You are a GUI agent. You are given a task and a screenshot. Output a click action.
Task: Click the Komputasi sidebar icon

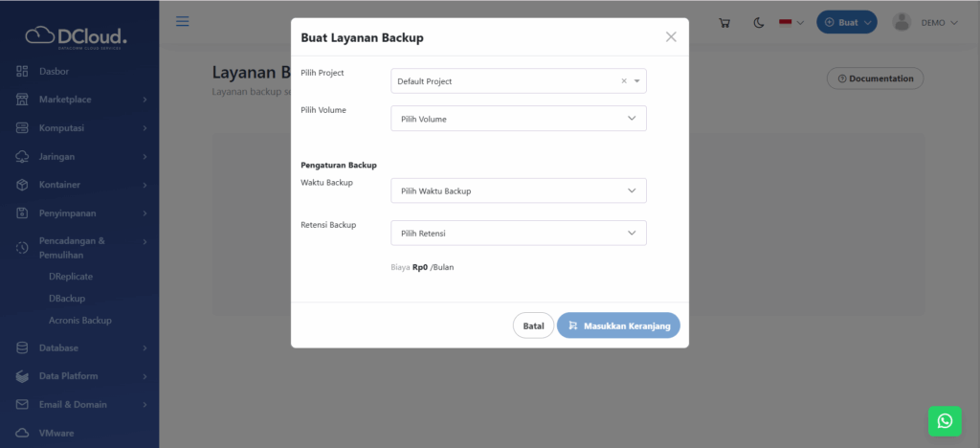pos(22,127)
